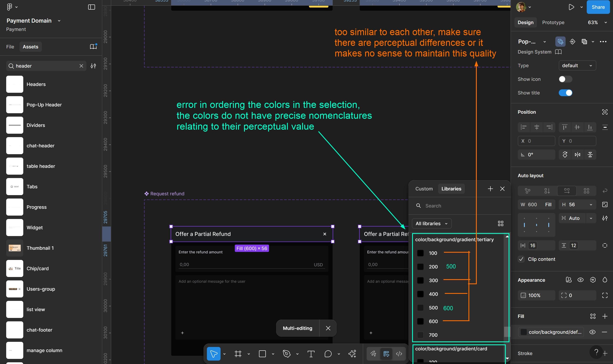Select the Frame tool

coord(238,354)
